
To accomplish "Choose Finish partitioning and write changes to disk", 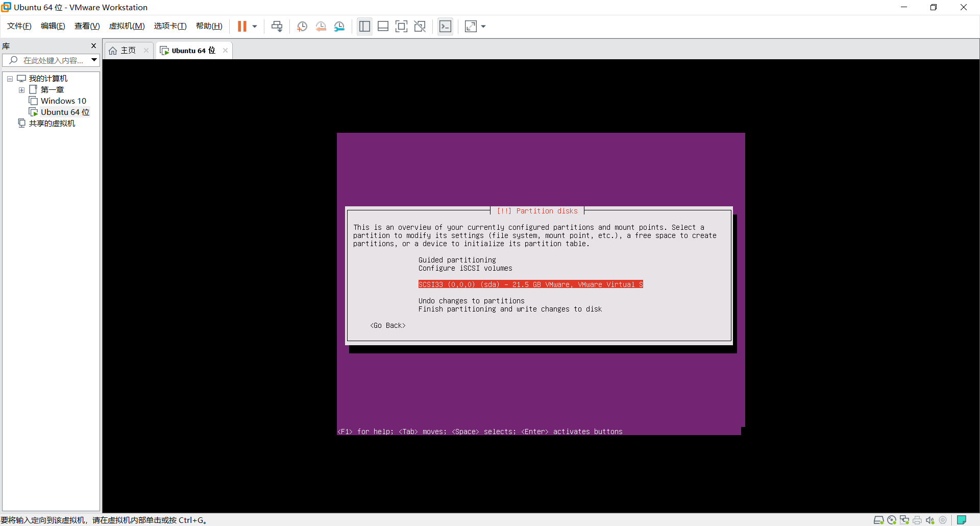I will (510, 309).
